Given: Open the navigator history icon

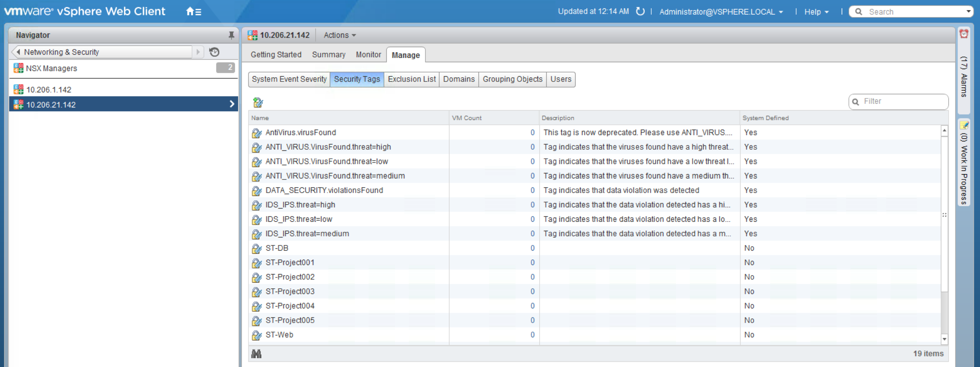Looking at the screenshot, I should [x=214, y=52].
